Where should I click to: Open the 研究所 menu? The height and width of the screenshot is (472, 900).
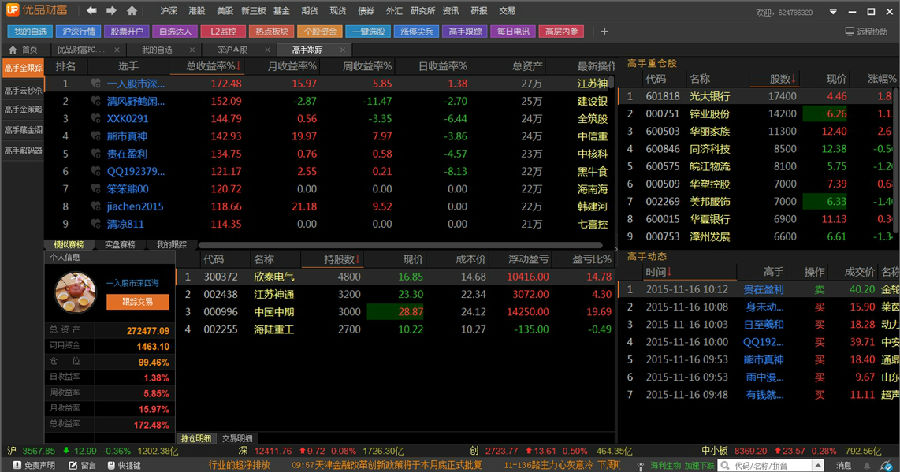(422, 10)
